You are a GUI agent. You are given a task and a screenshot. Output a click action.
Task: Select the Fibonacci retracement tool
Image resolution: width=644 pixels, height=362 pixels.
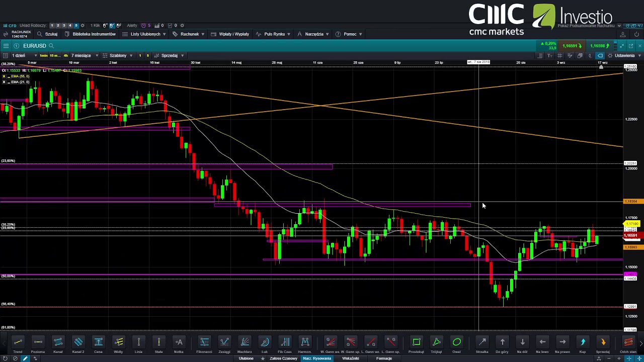click(204, 344)
